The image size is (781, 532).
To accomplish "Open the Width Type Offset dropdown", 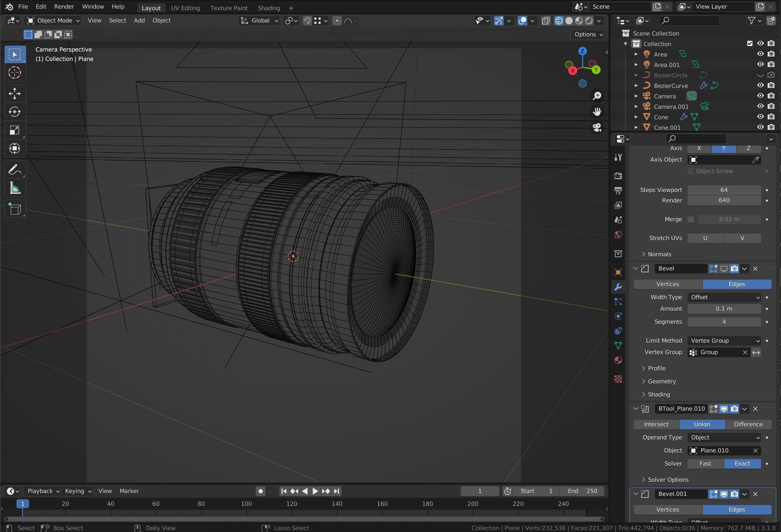I will point(724,297).
